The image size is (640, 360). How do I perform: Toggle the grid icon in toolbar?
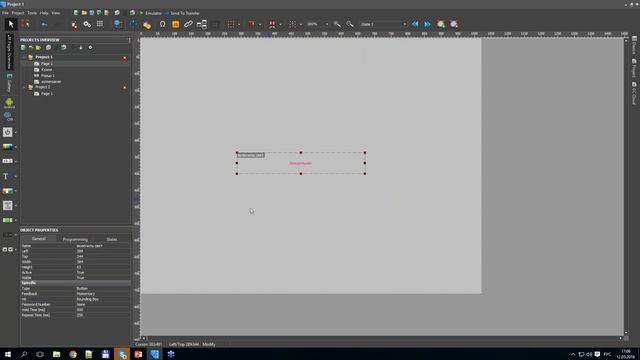pyautogui.click(x=100, y=24)
